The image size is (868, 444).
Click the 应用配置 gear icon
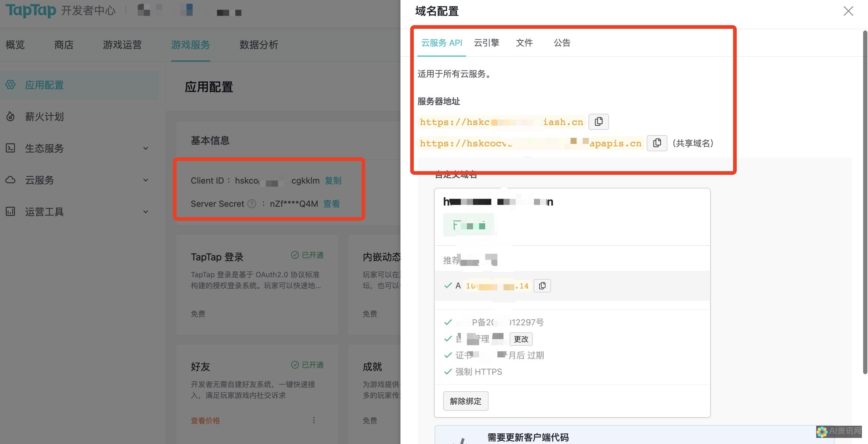(x=10, y=84)
